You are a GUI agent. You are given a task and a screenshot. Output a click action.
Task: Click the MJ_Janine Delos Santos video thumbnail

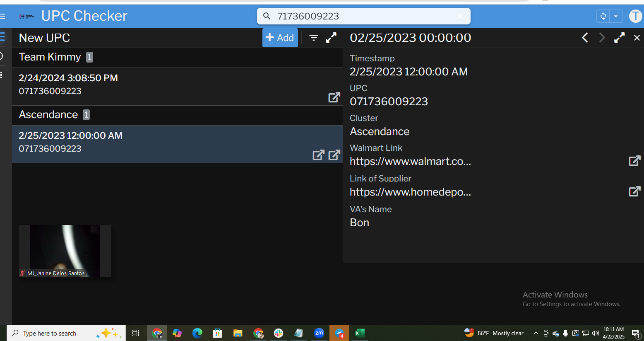pyautogui.click(x=65, y=251)
